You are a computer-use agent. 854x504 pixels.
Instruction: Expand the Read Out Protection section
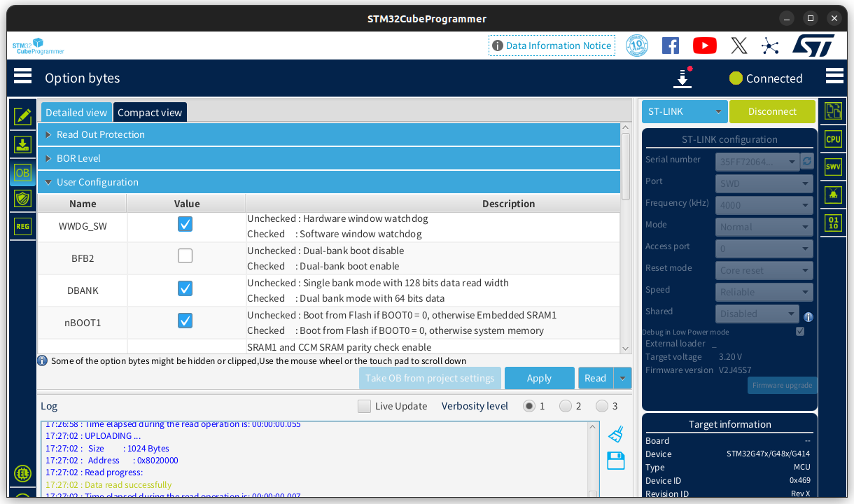pos(329,134)
